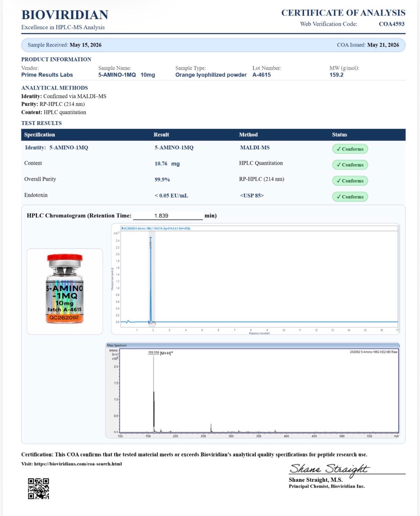Click the sample type Orange lyophilized powder

pos(211,75)
